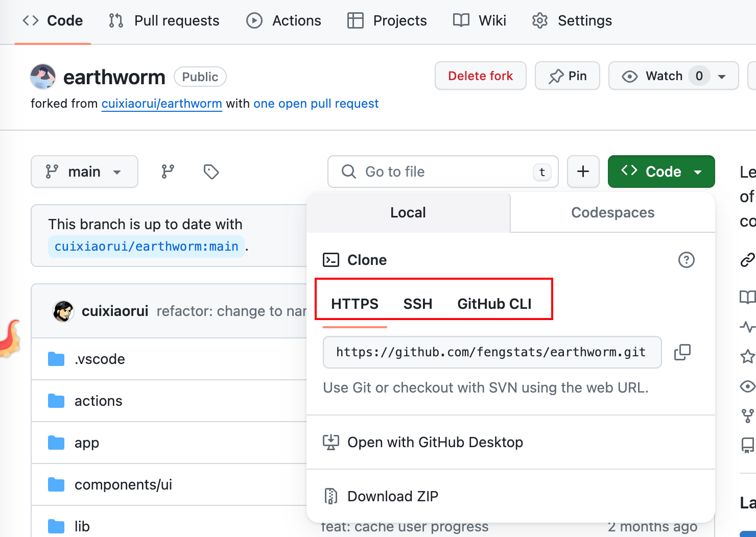The width and height of the screenshot is (756, 537).
Task: Open the Pull requests tab
Action: click(164, 20)
